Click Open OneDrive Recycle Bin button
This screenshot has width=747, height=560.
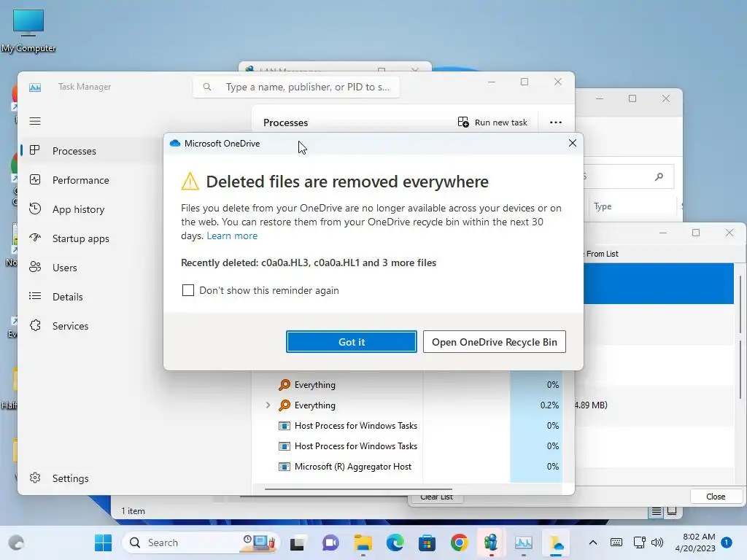click(494, 342)
